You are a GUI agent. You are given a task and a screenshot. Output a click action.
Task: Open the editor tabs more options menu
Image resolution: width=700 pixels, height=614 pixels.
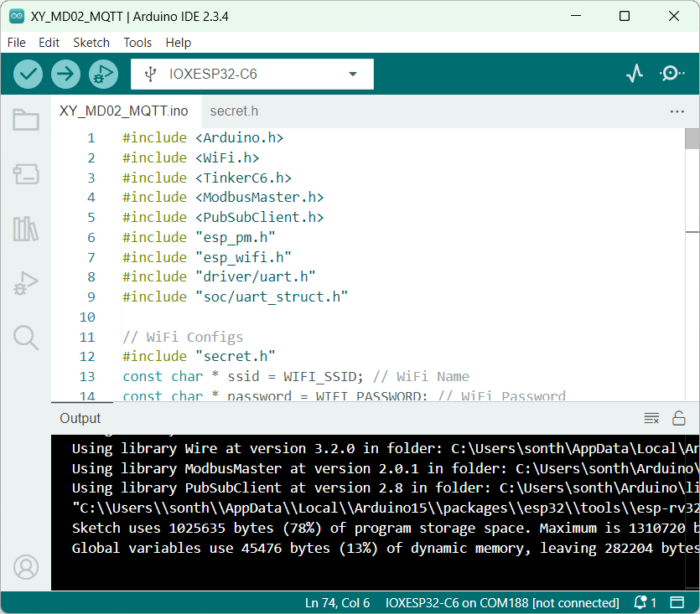[677, 111]
